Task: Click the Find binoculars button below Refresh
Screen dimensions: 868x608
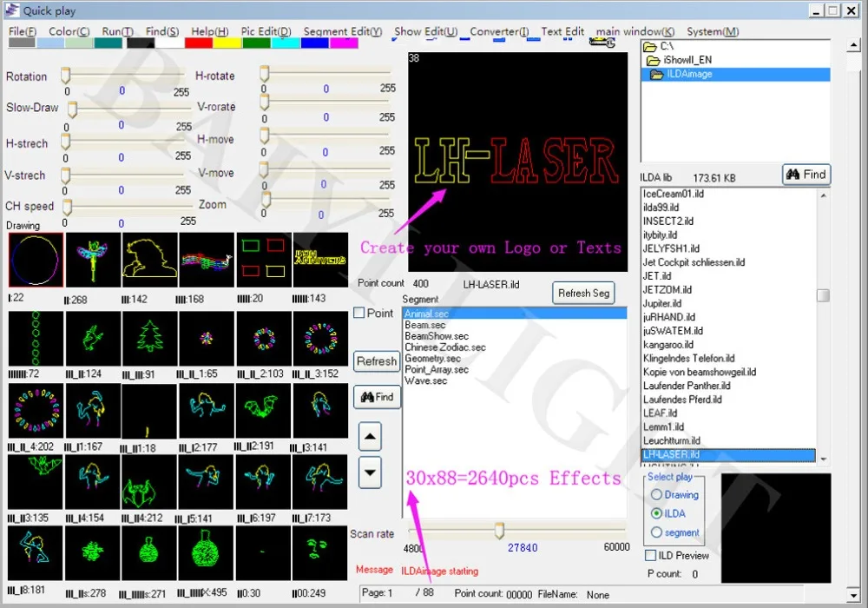Action: pyautogui.click(x=377, y=397)
